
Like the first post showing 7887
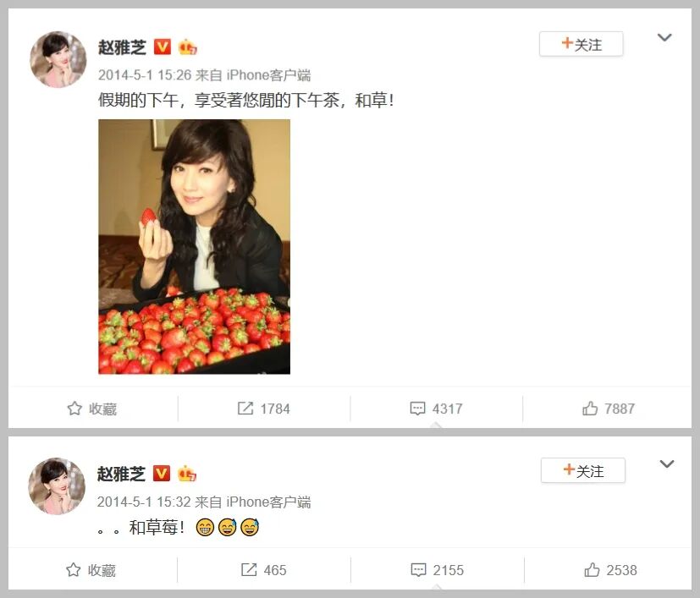609,409
